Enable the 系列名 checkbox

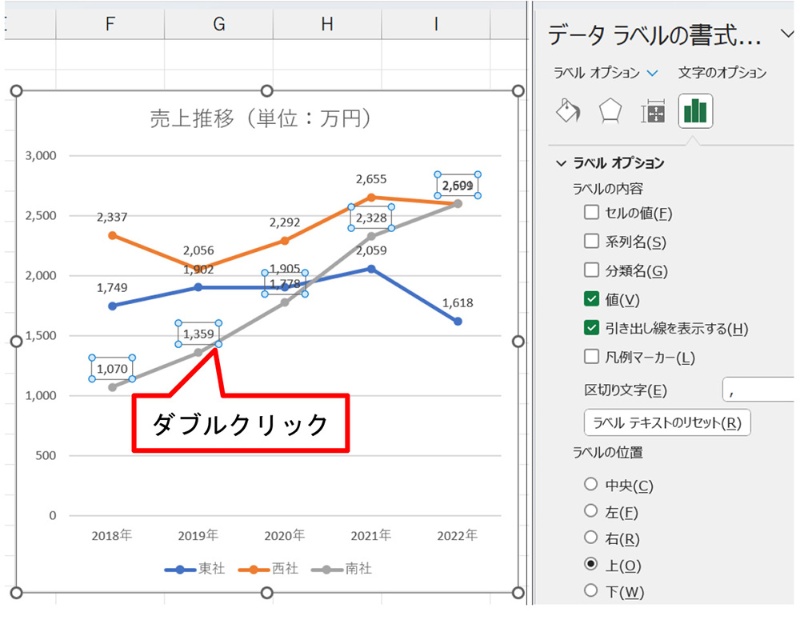click(x=592, y=241)
